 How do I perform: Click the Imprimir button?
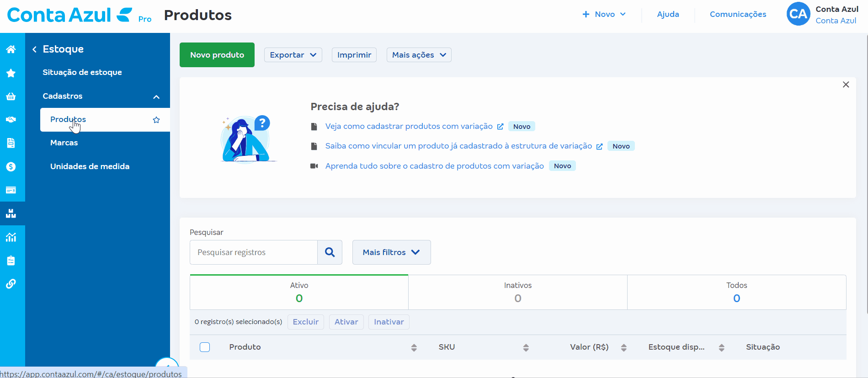click(x=354, y=55)
